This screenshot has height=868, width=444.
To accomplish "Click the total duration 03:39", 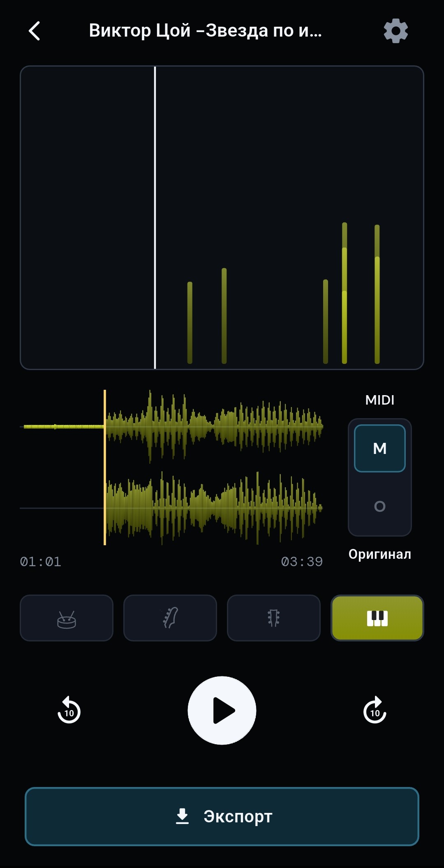I will [x=302, y=561].
